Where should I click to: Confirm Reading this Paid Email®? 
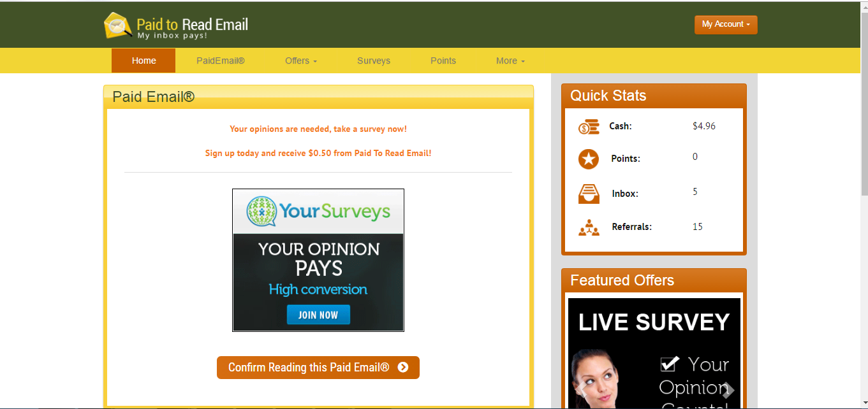318,368
